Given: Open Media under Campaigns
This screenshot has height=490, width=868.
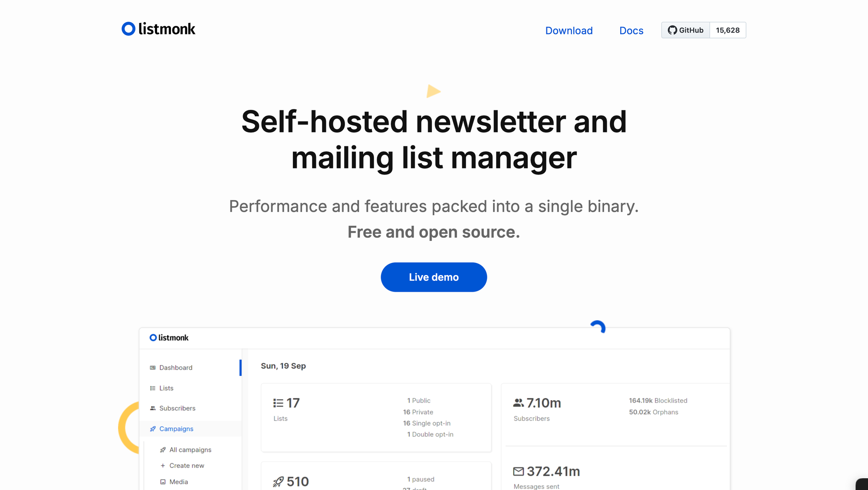Looking at the screenshot, I should (x=178, y=482).
